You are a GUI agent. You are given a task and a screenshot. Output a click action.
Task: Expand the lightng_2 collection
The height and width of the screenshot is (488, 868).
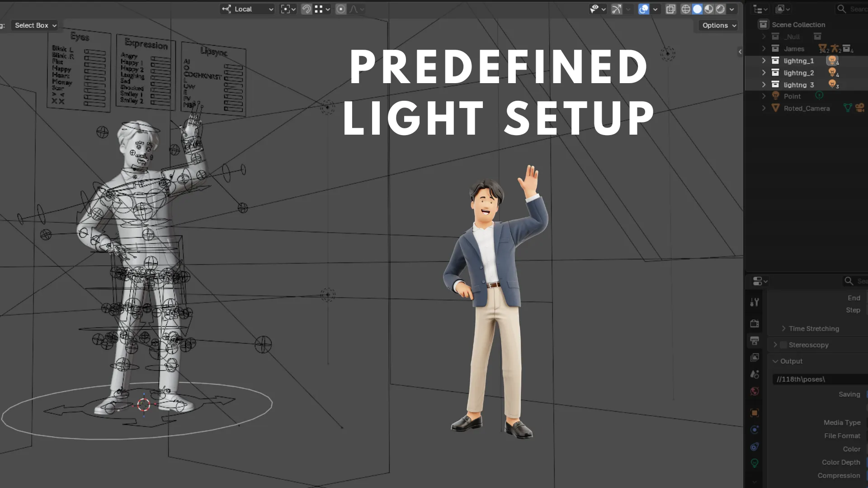(764, 72)
